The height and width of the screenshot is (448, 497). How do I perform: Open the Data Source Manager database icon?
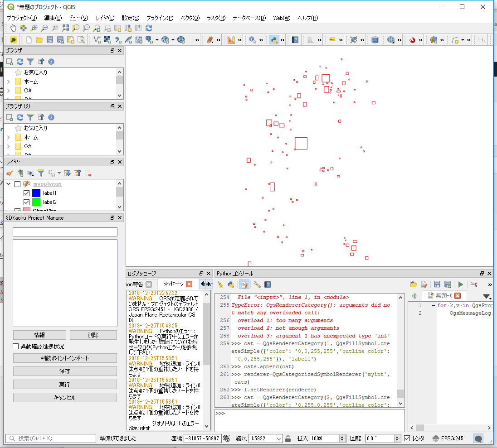pyautogui.click(x=375, y=40)
